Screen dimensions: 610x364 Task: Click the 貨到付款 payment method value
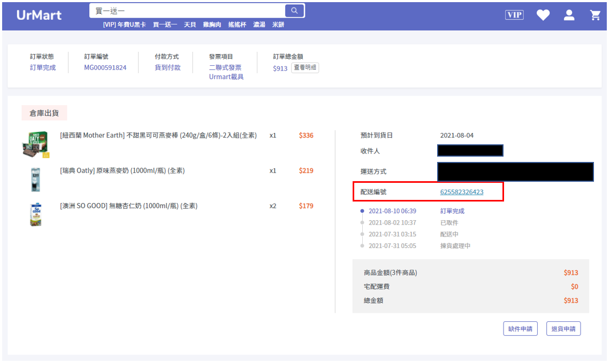click(x=167, y=67)
